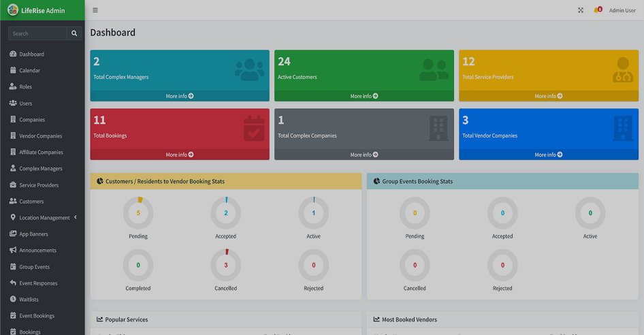Screen dimensions: 644x335
Task: Click More info on Total Bookings card
Action: pos(180,155)
